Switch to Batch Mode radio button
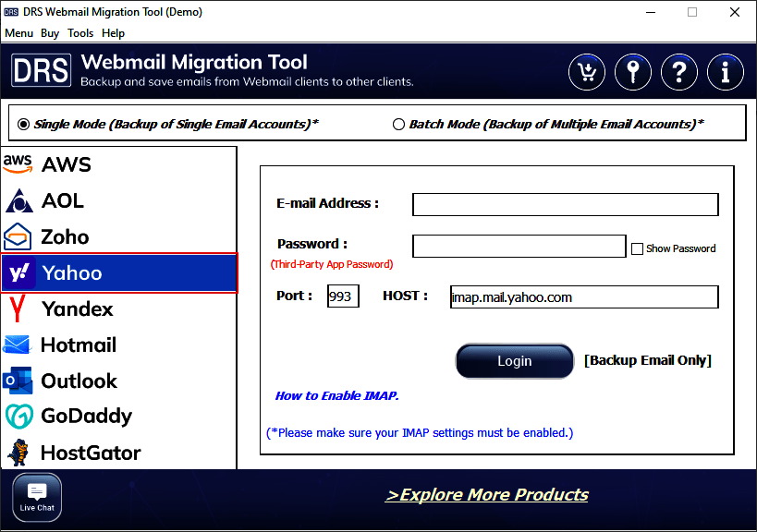The image size is (757, 532). (x=398, y=124)
